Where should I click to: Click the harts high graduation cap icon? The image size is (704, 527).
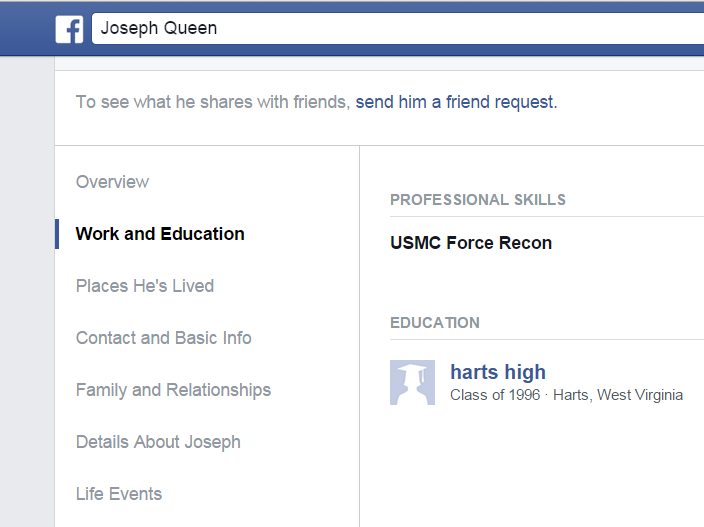click(412, 382)
